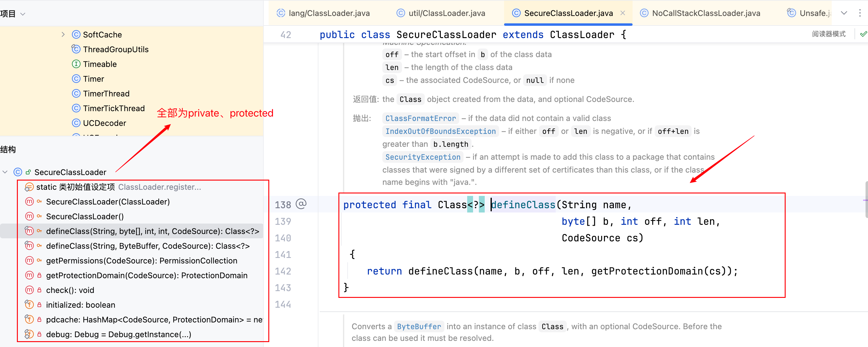Click the pdcache field icon
The width and height of the screenshot is (868, 347).
pyautogui.click(x=29, y=319)
